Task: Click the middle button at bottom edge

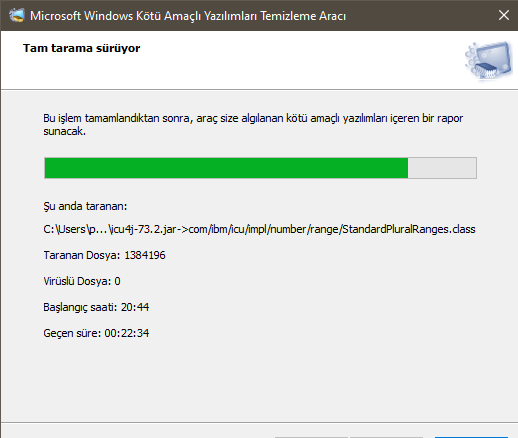Action: coord(386,437)
